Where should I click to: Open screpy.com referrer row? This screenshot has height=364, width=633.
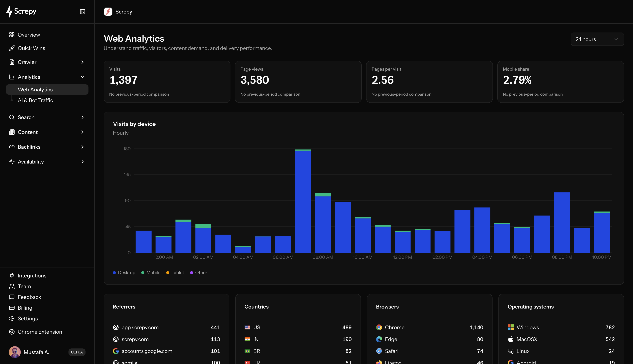(166, 339)
